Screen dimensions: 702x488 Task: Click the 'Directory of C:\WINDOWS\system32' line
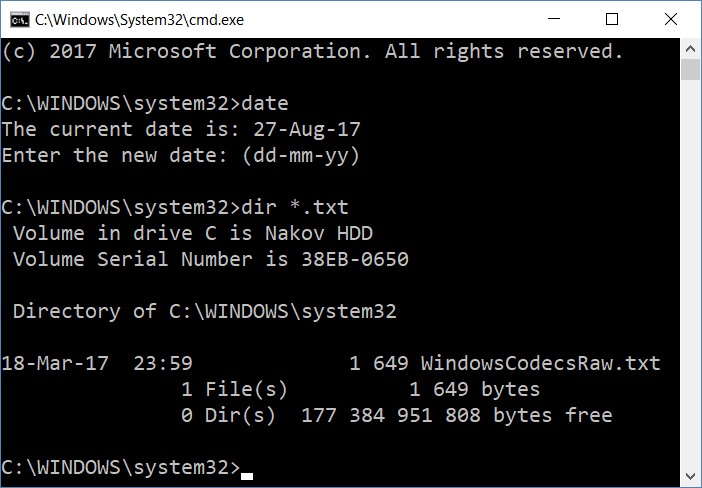tap(205, 312)
